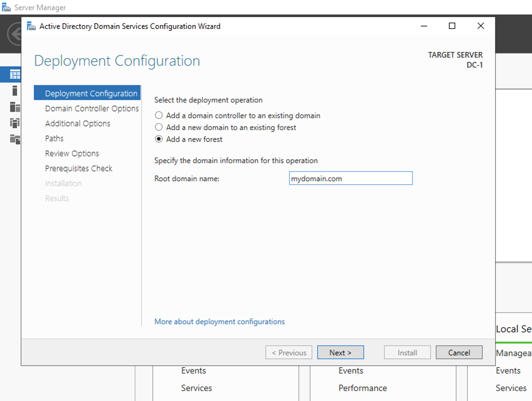The height and width of the screenshot is (401, 532).
Task: Open Manageability in the Local Server tile
Action: [514, 353]
